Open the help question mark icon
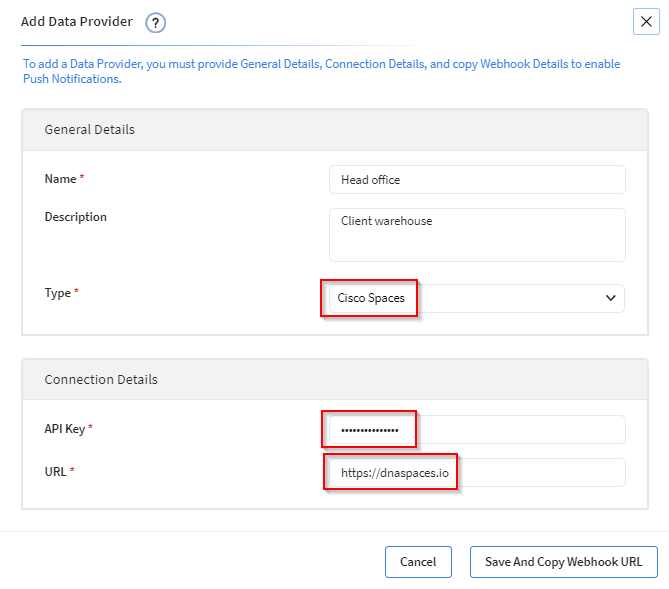This screenshot has height=589, width=669. tap(155, 23)
